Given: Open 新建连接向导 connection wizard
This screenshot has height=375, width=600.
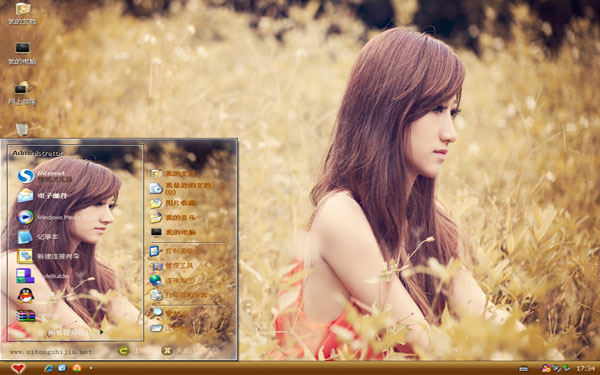Looking at the screenshot, I should pyautogui.click(x=49, y=256).
